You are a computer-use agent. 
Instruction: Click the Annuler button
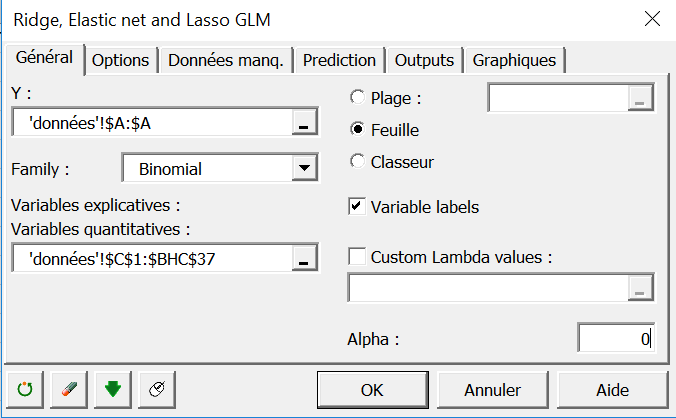(x=492, y=389)
